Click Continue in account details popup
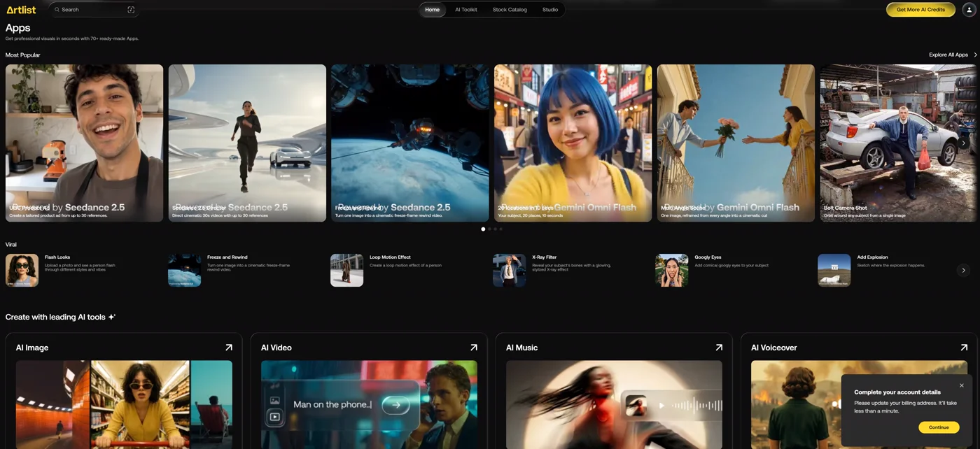980x449 pixels. pos(939,427)
